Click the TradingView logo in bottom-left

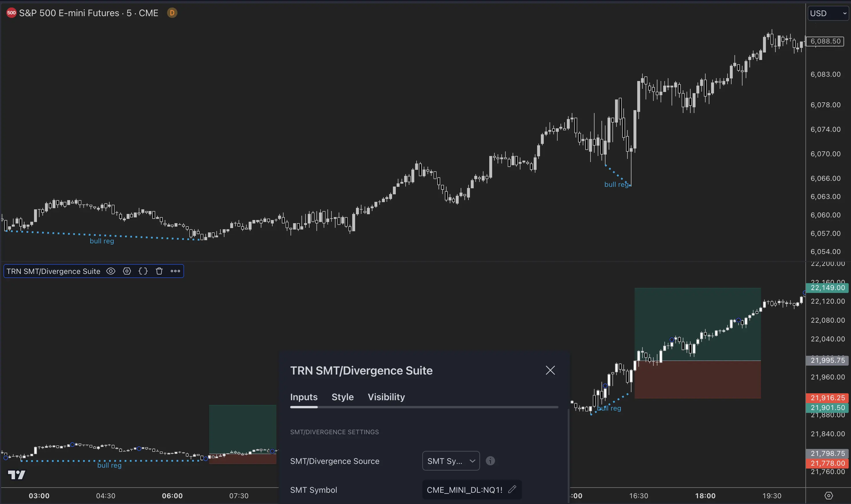[x=16, y=474]
